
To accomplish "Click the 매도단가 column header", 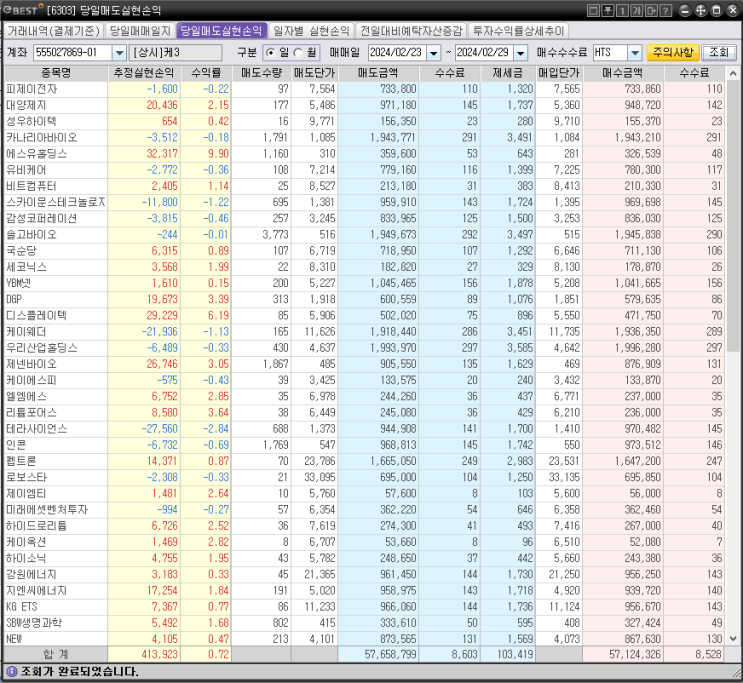I will 314,73.
